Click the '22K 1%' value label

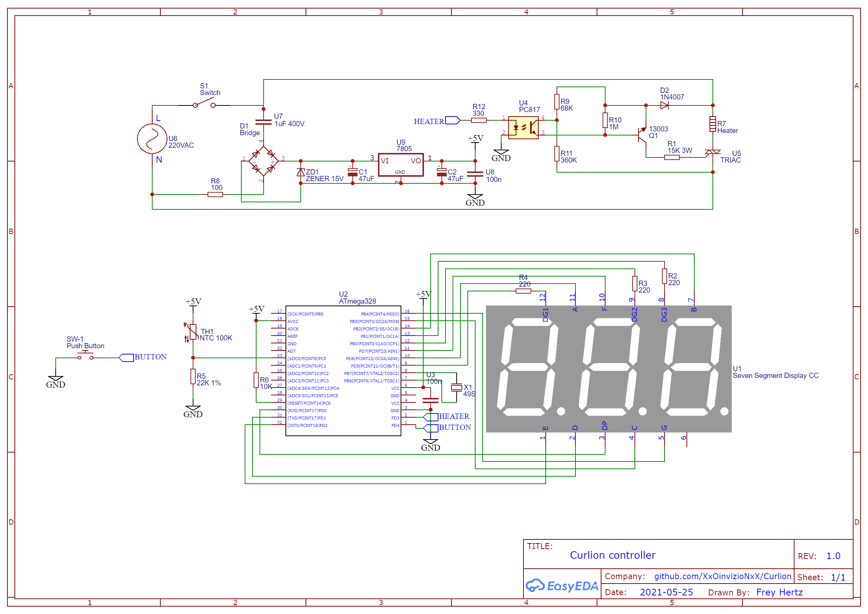[x=209, y=383]
